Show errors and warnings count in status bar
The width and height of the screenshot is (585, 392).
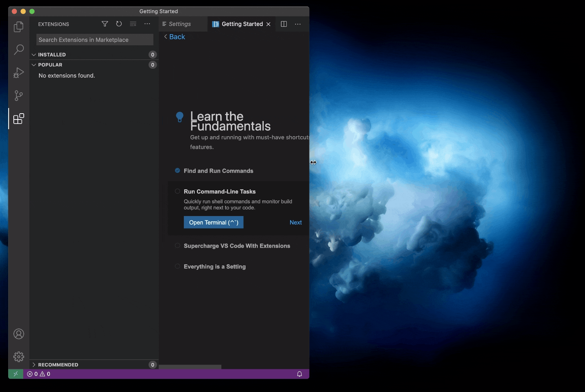39,374
